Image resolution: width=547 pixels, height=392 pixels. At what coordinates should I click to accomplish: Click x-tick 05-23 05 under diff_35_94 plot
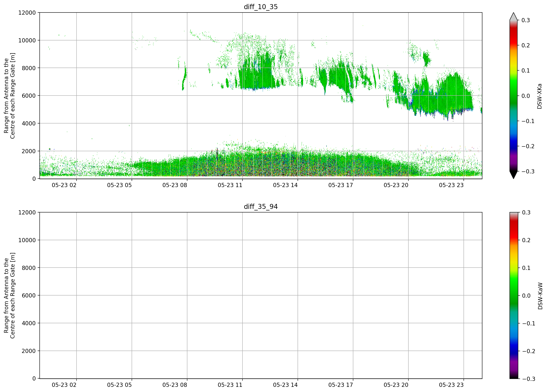point(119,385)
